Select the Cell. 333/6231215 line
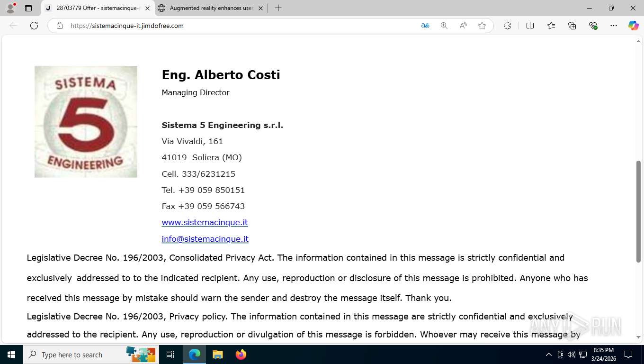Image resolution: width=644 pixels, height=364 pixels. tap(198, 174)
